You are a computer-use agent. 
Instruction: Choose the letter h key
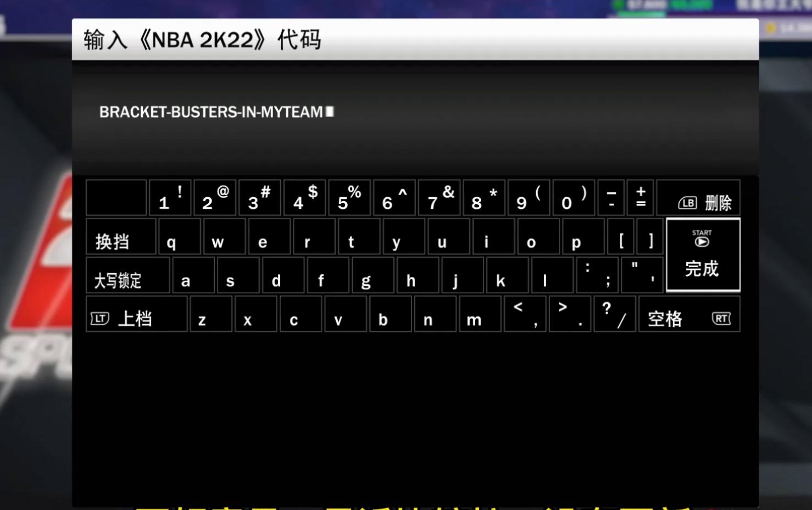point(418,275)
